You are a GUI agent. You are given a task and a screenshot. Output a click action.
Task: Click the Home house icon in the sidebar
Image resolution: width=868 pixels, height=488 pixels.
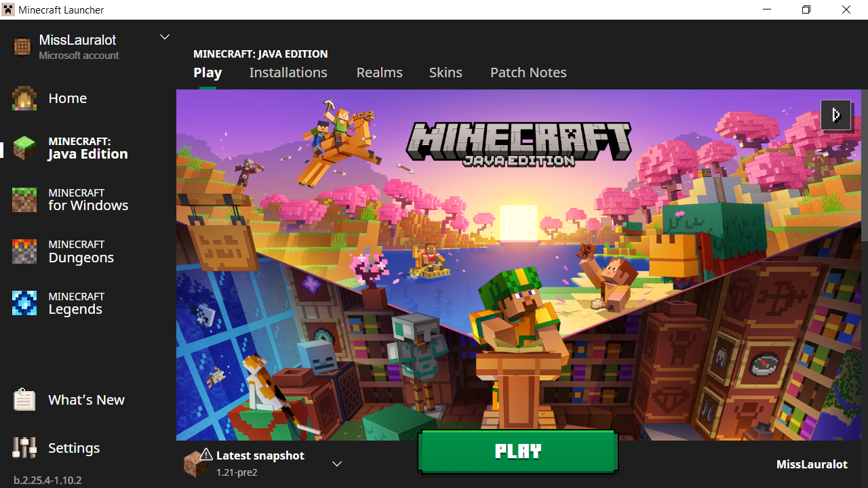(24, 98)
